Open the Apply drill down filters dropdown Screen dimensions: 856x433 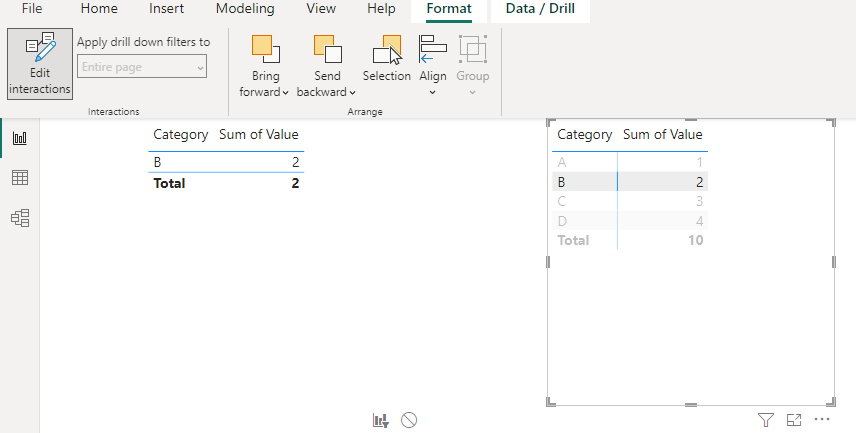[x=142, y=67]
